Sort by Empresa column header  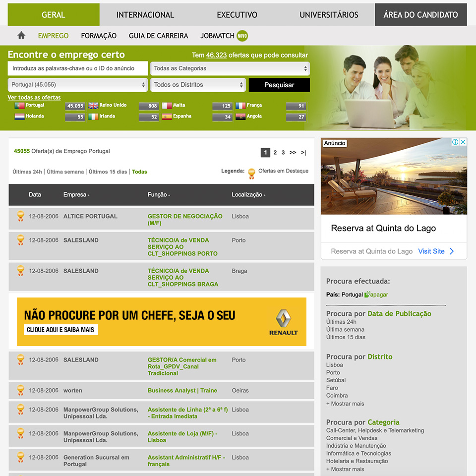click(76, 194)
